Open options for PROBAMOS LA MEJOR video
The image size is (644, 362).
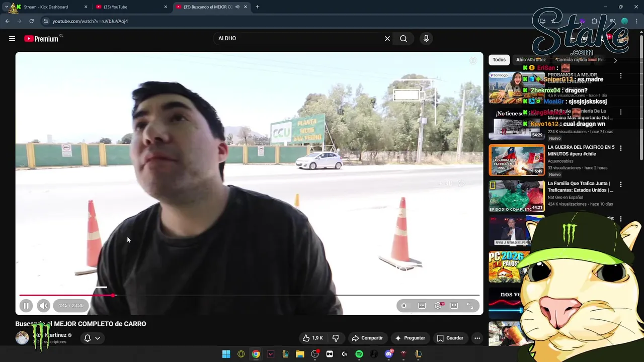pyautogui.click(x=620, y=76)
